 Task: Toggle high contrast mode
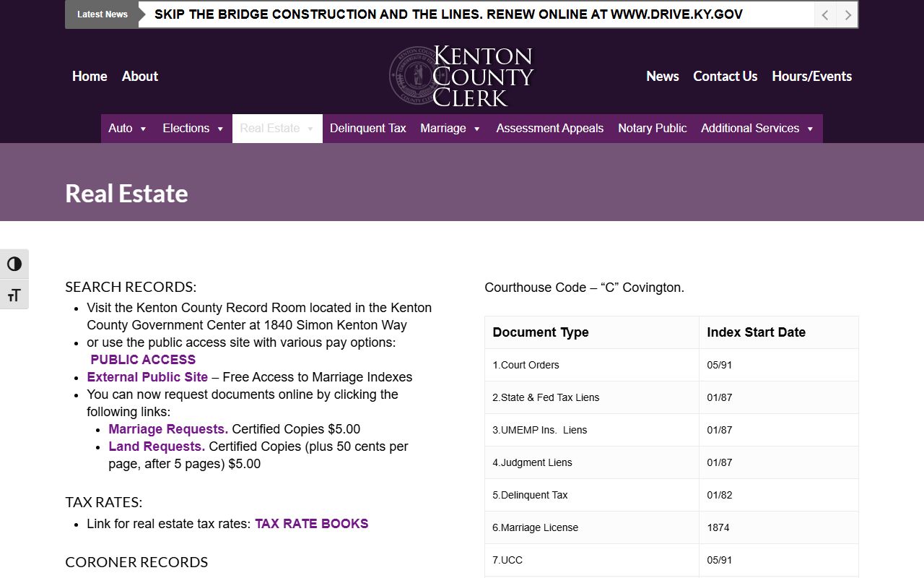click(14, 264)
